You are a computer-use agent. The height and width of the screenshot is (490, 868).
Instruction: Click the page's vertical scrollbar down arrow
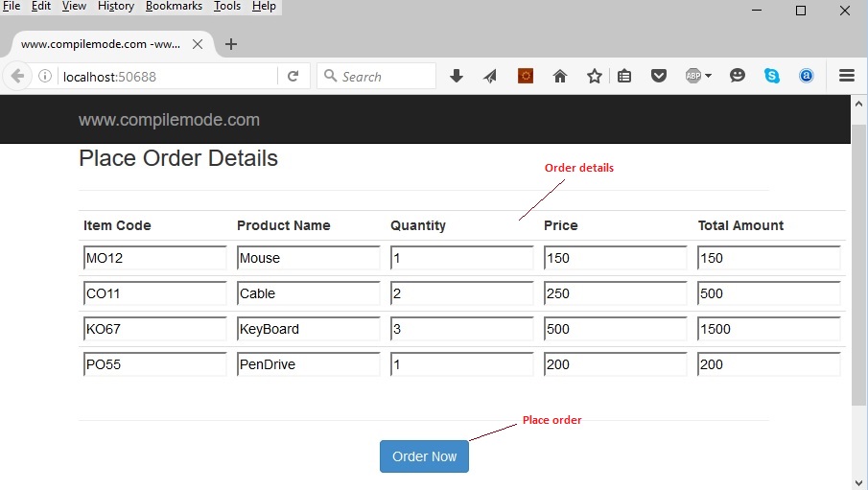pyautogui.click(x=858, y=481)
